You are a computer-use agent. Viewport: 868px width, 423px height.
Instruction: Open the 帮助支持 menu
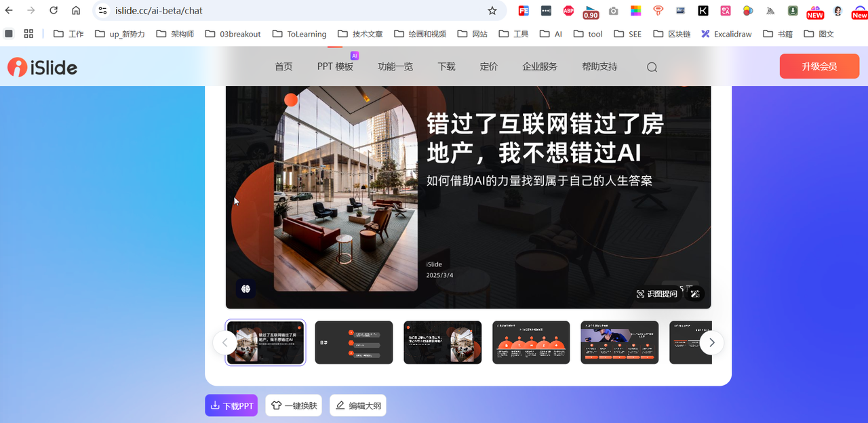pyautogui.click(x=599, y=66)
